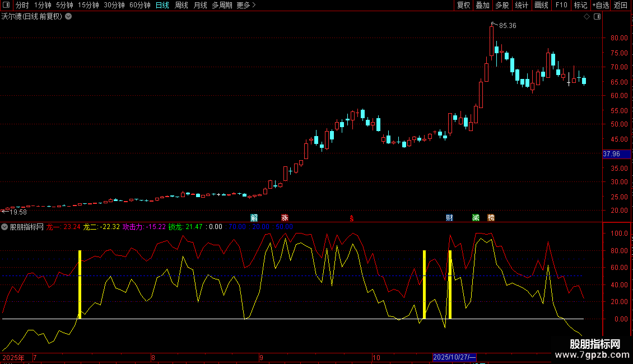Click the 复权 button

click(463, 5)
